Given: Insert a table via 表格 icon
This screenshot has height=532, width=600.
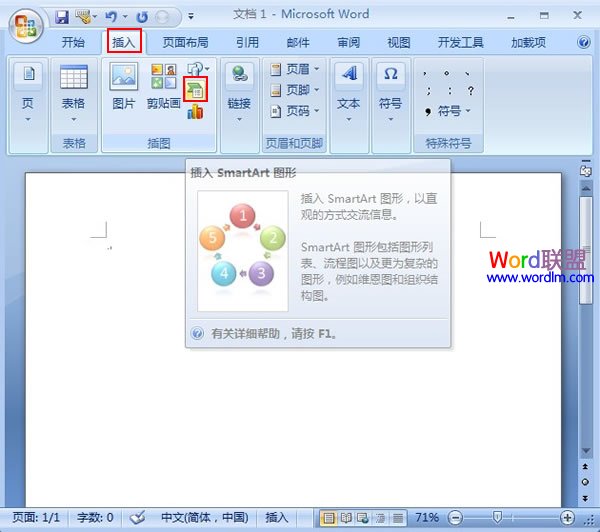Looking at the screenshot, I should [x=73, y=94].
